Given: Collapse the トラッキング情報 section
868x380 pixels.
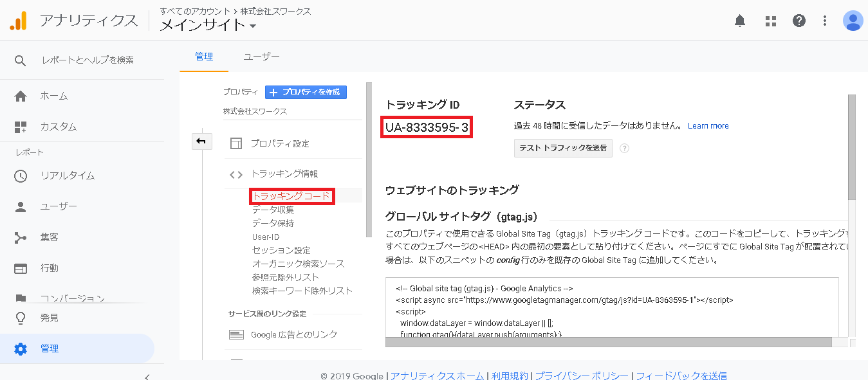Looking at the screenshot, I should tap(284, 174).
